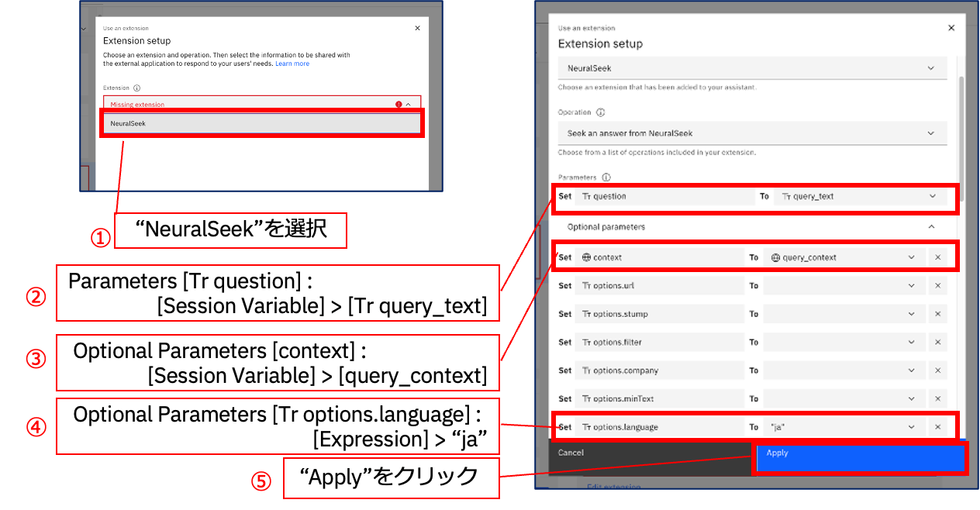Click the Apply button

[x=861, y=458]
